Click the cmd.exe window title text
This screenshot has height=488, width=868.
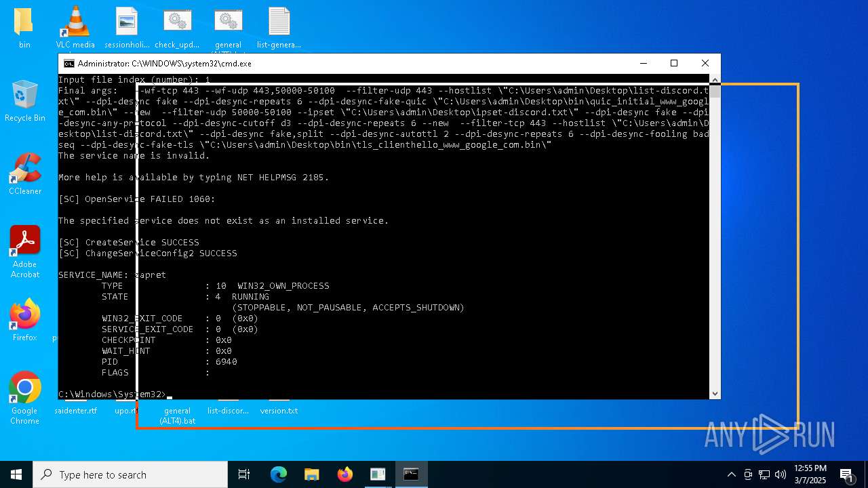165,63
